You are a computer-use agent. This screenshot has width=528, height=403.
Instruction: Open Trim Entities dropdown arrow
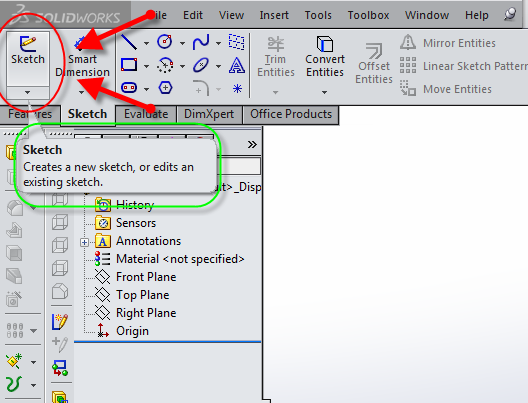275,92
